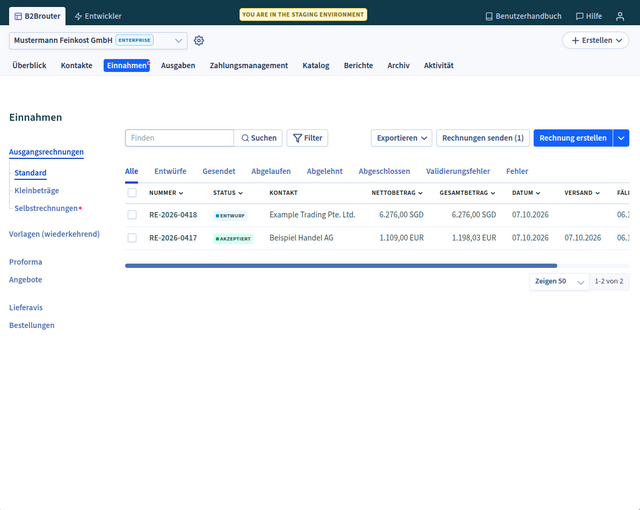
Task: Click the staging environment banner
Action: coord(303,15)
